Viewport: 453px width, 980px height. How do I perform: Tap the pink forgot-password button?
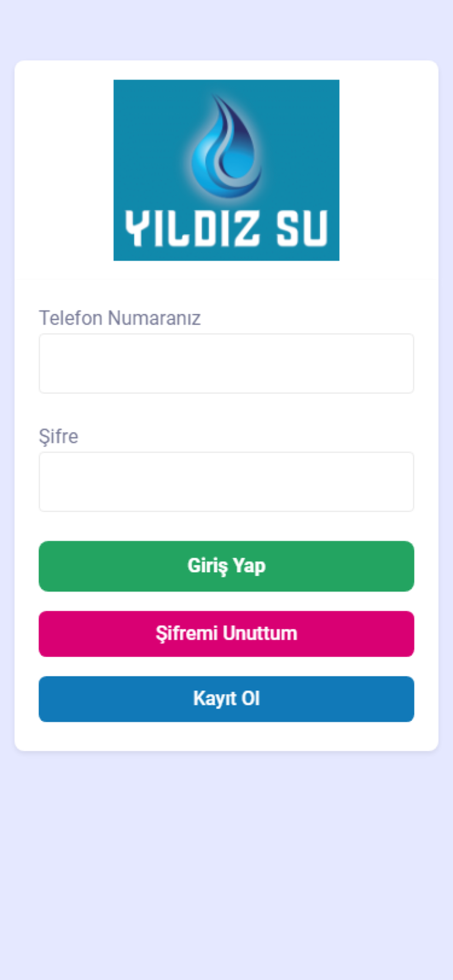coord(226,634)
